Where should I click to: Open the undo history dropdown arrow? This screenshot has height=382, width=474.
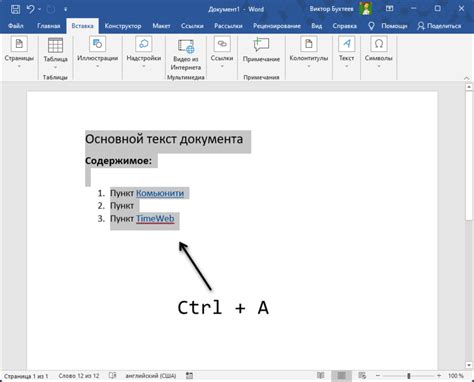pyautogui.click(x=39, y=9)
